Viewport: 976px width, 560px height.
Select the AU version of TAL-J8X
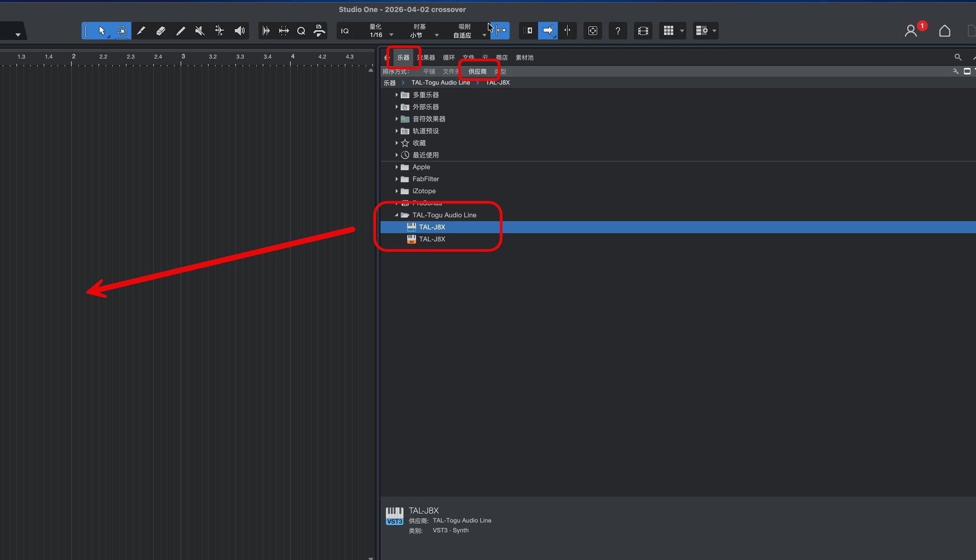[432, 239]
